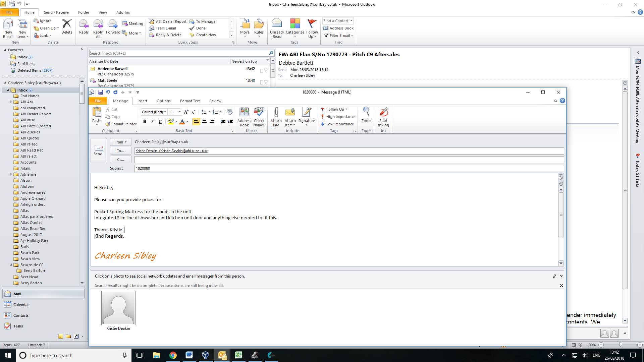Click the Send envelope button
644x362 pixels.
click(98, 150)
